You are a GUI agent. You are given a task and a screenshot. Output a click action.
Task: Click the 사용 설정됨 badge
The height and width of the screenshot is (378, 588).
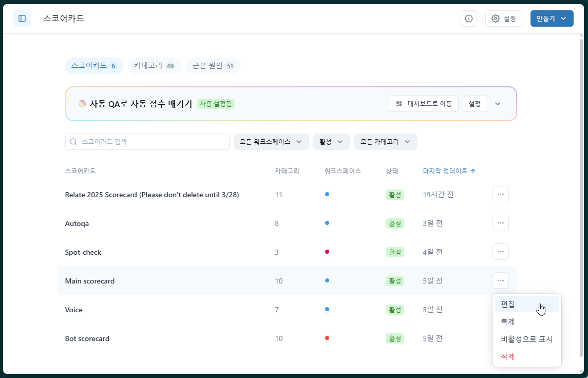coord(216,104)
